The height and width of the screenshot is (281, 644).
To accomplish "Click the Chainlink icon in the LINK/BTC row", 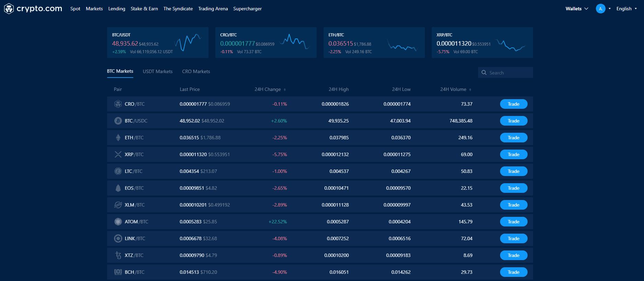I will [118, 238].
